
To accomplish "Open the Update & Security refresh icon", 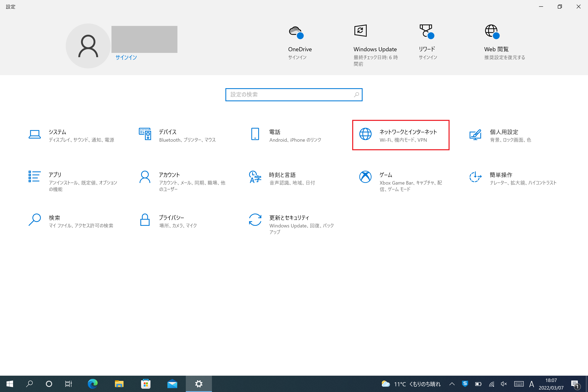I will click(255, 219).
